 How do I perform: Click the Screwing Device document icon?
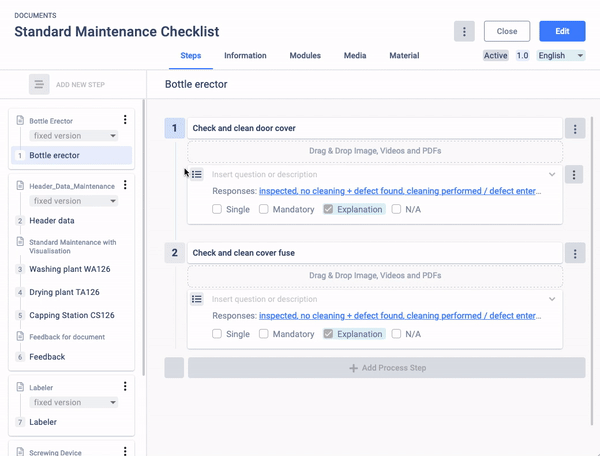click(20, 451)
